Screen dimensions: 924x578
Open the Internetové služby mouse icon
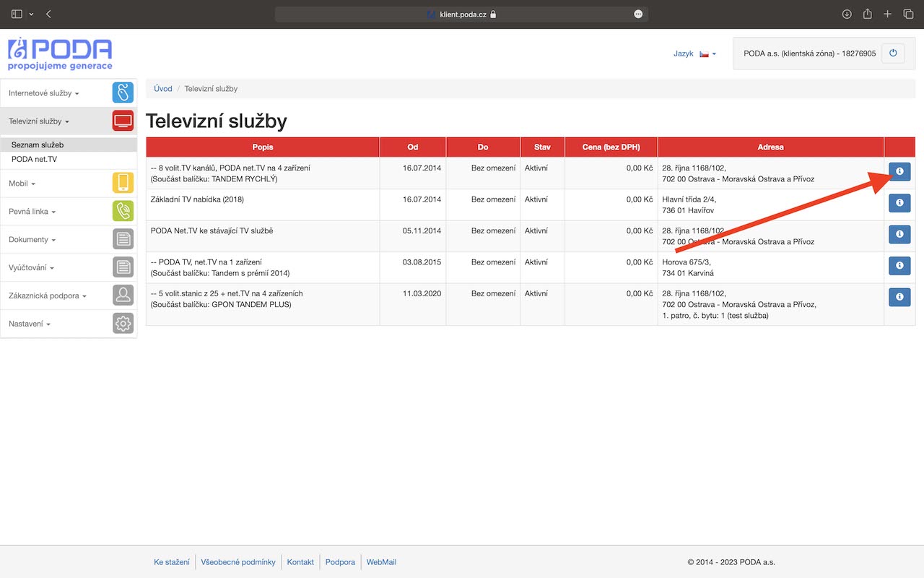(123, 93)
